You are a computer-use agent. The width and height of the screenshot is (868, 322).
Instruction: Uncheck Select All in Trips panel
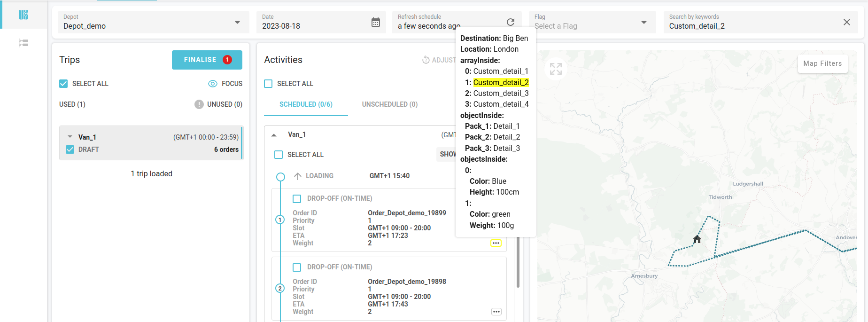click(x=64, y=84)
